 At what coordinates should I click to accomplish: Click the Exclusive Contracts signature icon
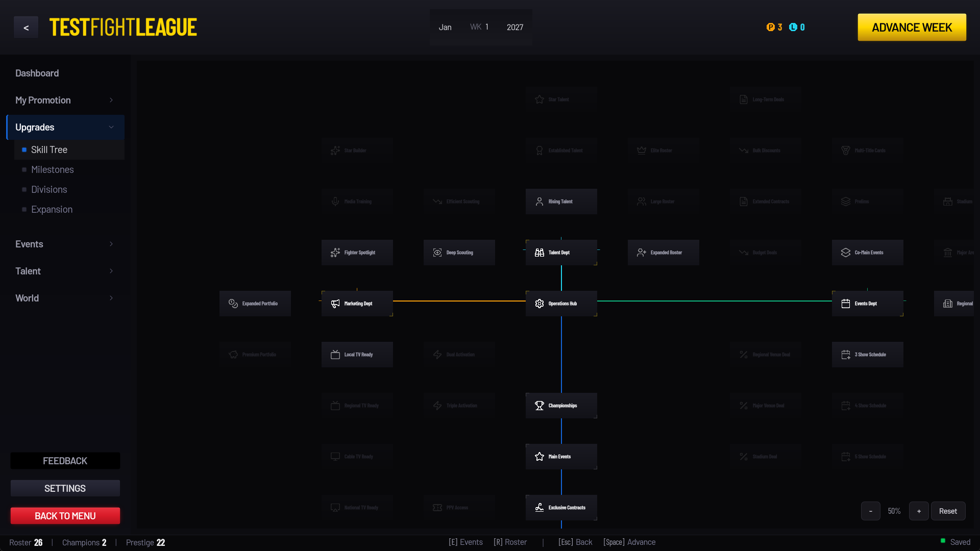tap(539, 508)
